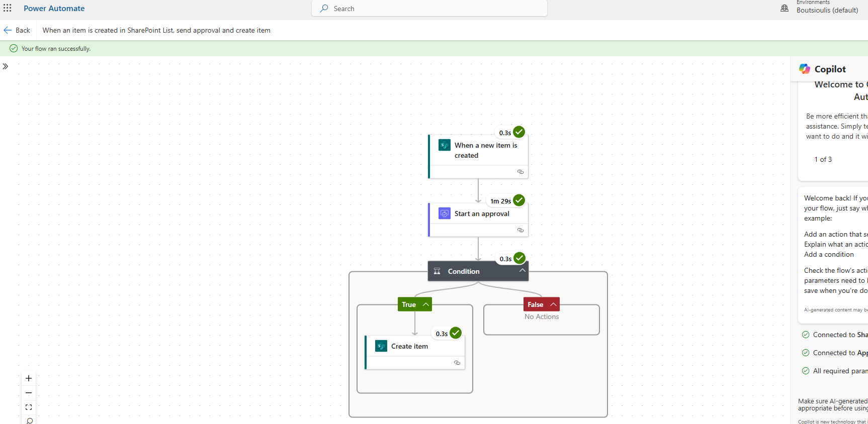Zoom in the canvas
The width and height of the screenshot is (868, 424).
click(29, 378)
